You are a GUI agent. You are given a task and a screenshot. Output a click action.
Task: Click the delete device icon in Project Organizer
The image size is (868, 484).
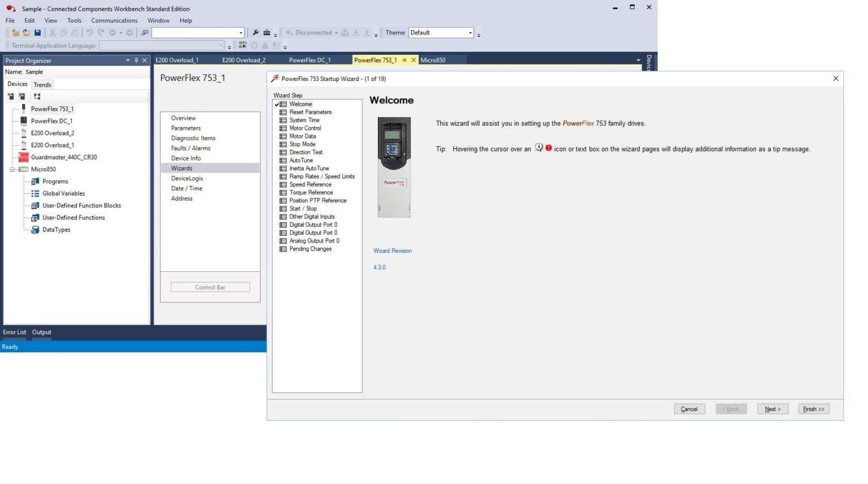[x=22, y=97]
